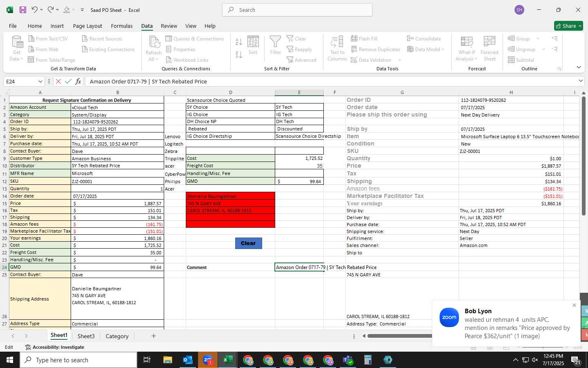Switch to the Review tab
The width and height of the screenshot is (588, 368).
[x=169, y=26]
